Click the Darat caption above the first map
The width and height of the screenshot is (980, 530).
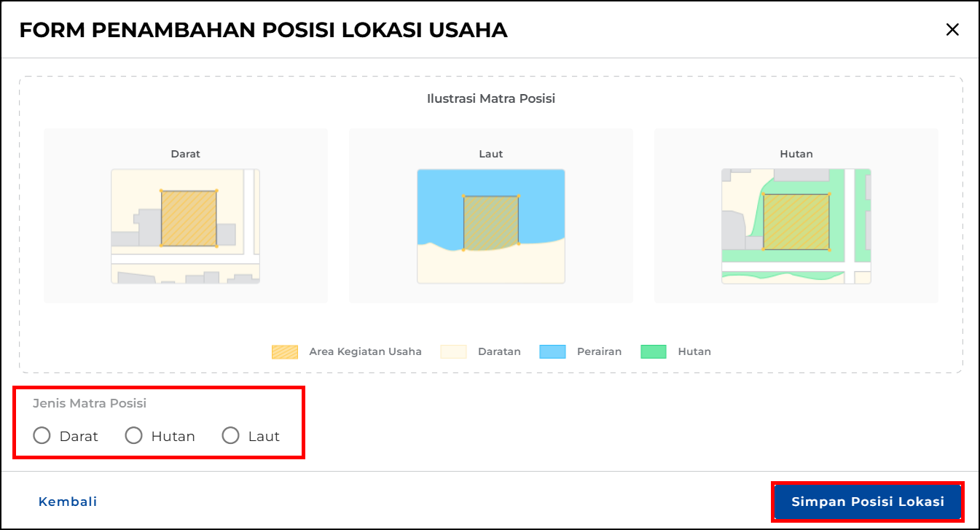pos(186,154)
